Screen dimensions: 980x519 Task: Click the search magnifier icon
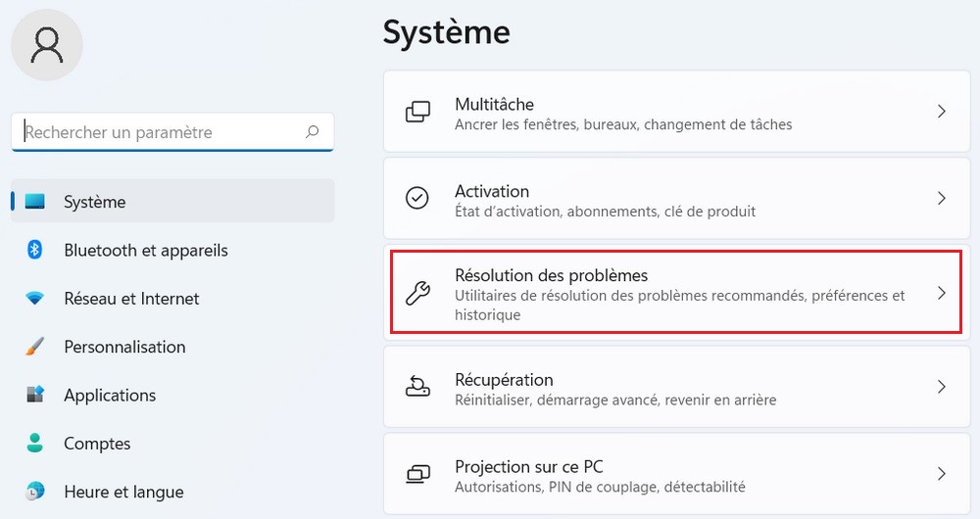tap(313, 132)
